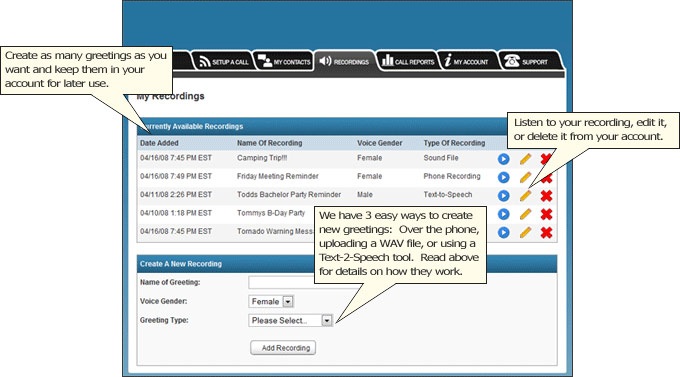Viewport: 680px width, 377px height.
Task: Play the Todds Bachelor Party Reminder recording
Action: tap(503, 196)
